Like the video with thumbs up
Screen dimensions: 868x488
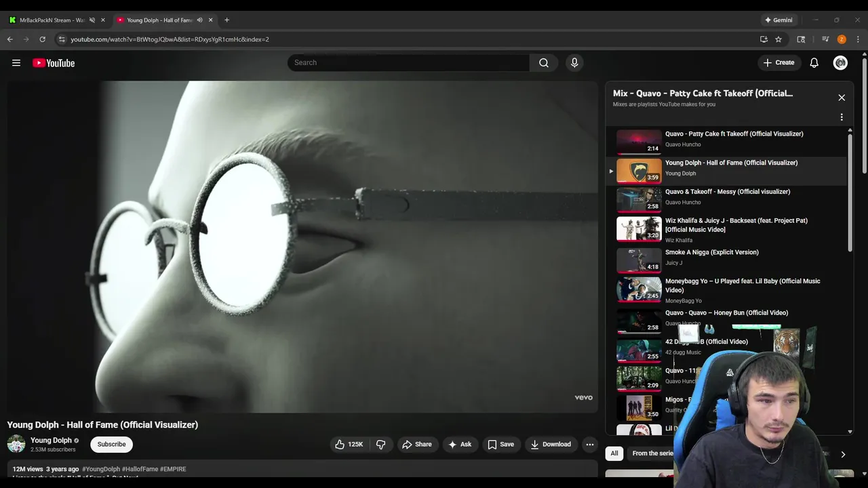[x=349, y=445]
